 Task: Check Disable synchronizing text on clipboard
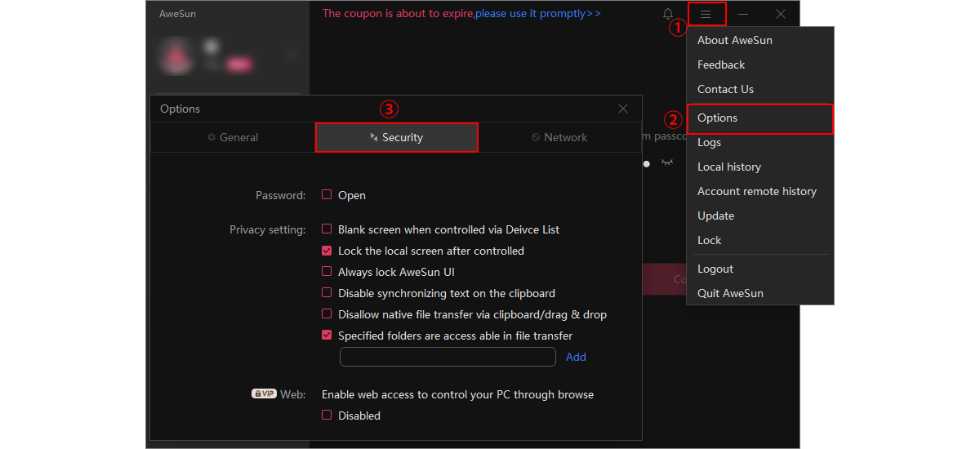click(327, 293)
